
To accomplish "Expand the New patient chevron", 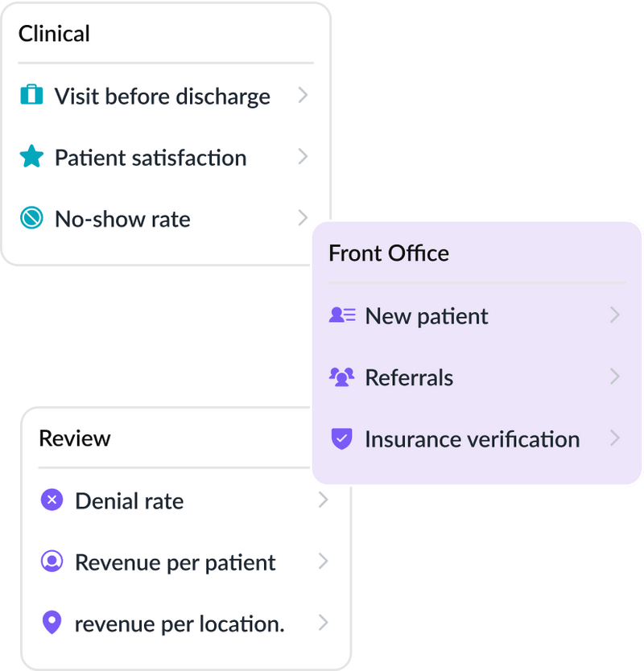I will (615, 315).
